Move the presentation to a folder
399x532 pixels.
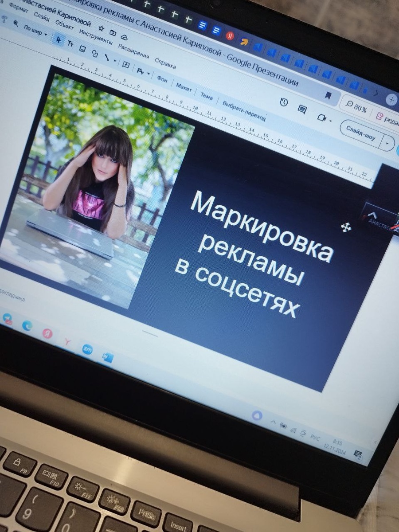(113, 32)
